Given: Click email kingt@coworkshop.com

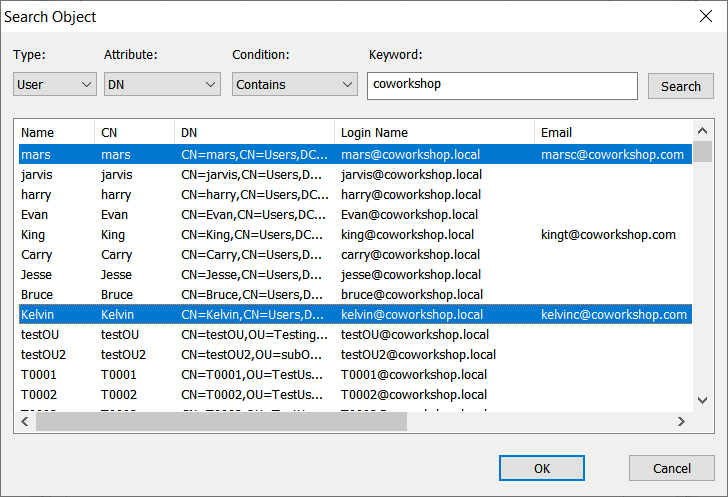Looking at the screenshot, I should (x=608, y=235).
